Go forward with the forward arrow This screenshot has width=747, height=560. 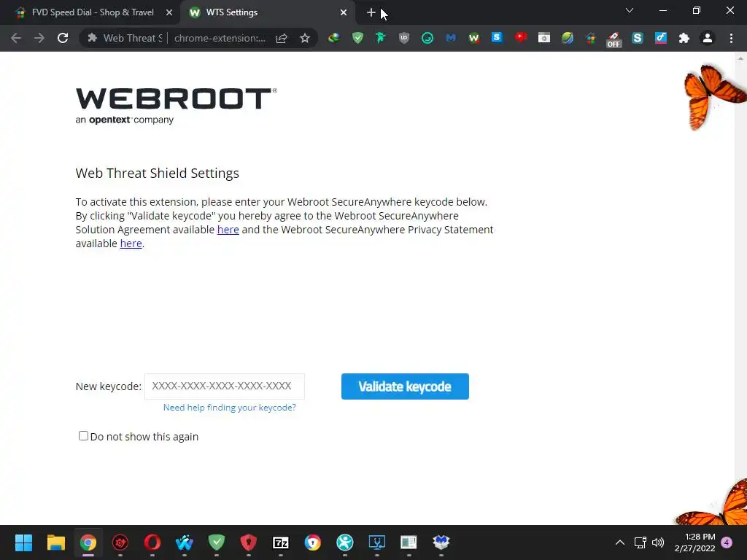point(39,38)
